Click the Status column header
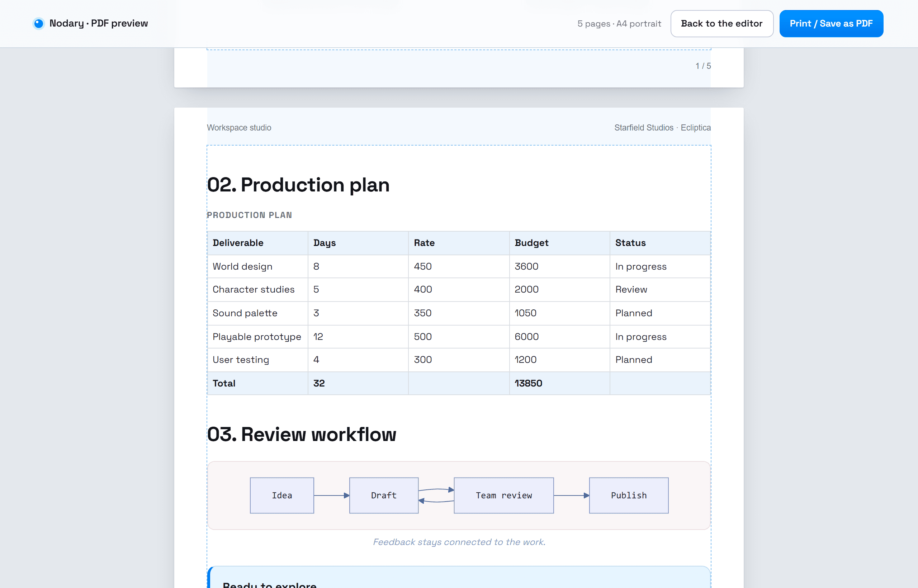918x588 pixels. (660, 243)
